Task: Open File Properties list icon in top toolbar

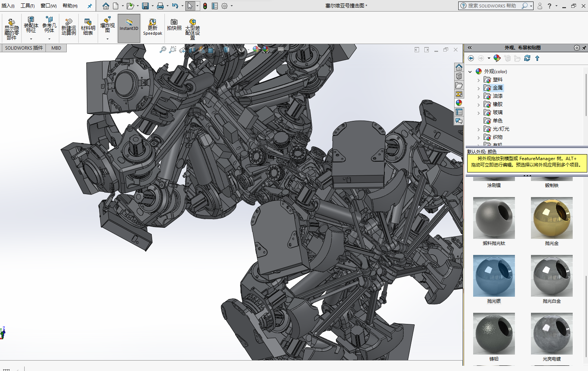Action: click(215, 6)
